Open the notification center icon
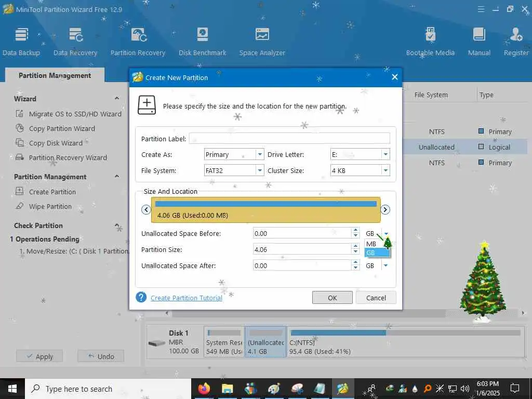 pyautogui.click(x=515, y=389)
